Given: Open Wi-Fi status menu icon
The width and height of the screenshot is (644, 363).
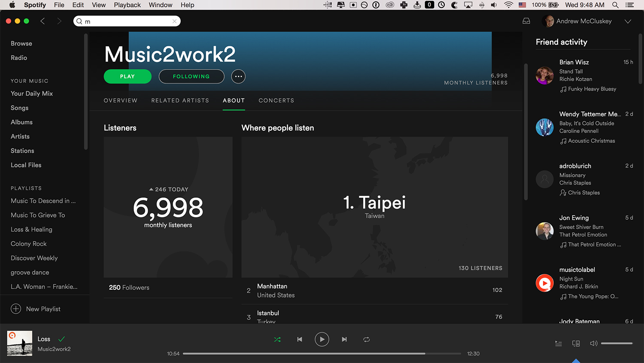Looking at the screenshot, I should point(509,5).
